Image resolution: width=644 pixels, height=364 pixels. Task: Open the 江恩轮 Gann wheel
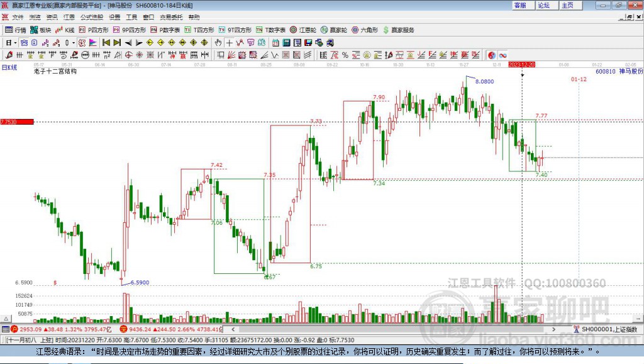(x=303, y=30)
